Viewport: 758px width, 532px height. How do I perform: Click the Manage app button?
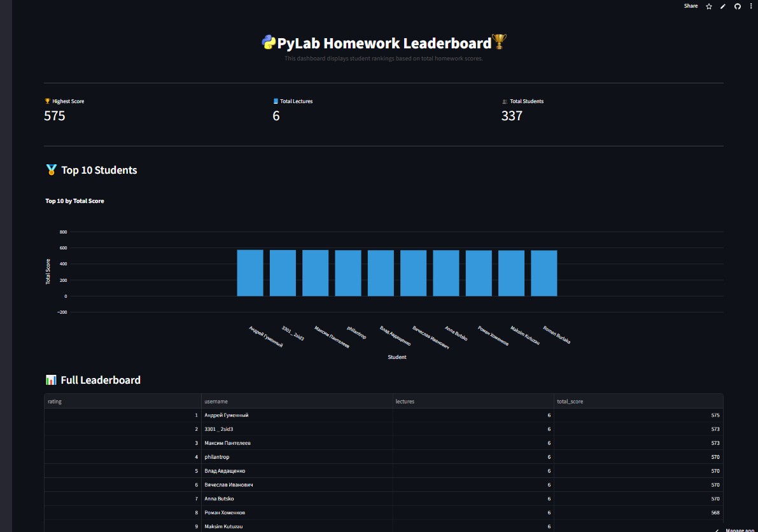pyautogui.click(x=735, y=530)
